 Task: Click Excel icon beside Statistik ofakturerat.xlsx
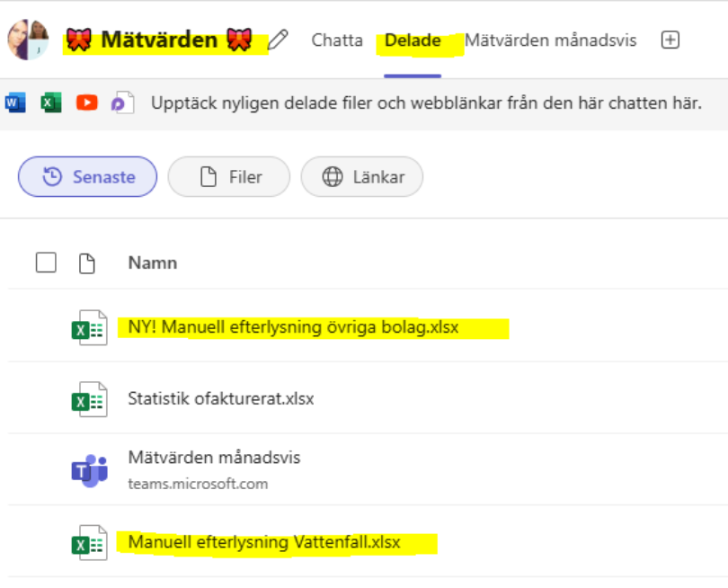tap(89, 399)
